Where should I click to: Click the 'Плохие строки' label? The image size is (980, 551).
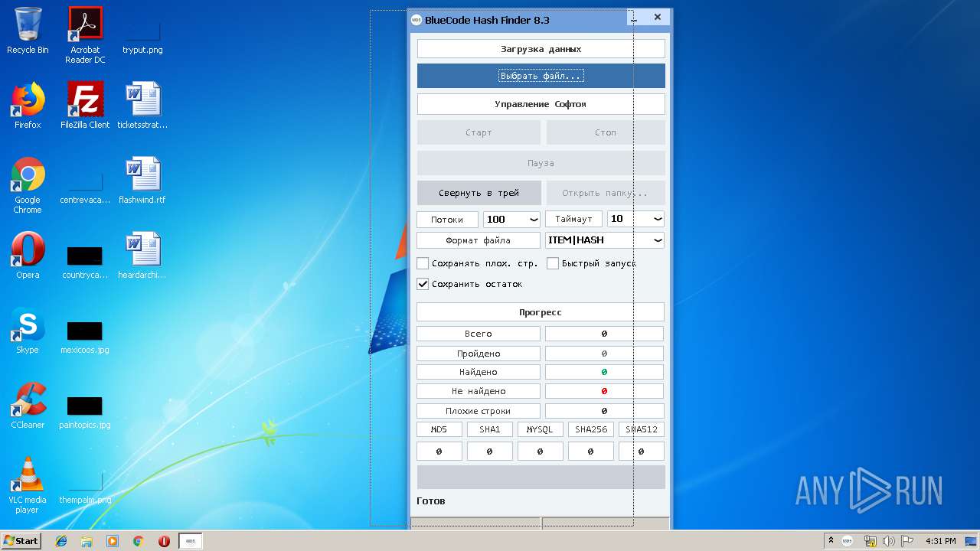[479, 411]
